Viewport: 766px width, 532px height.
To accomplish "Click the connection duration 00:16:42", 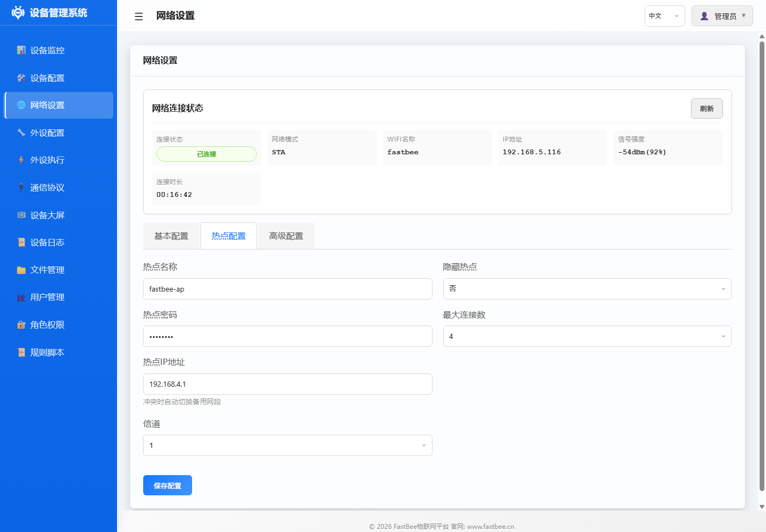I will point(174,195).
